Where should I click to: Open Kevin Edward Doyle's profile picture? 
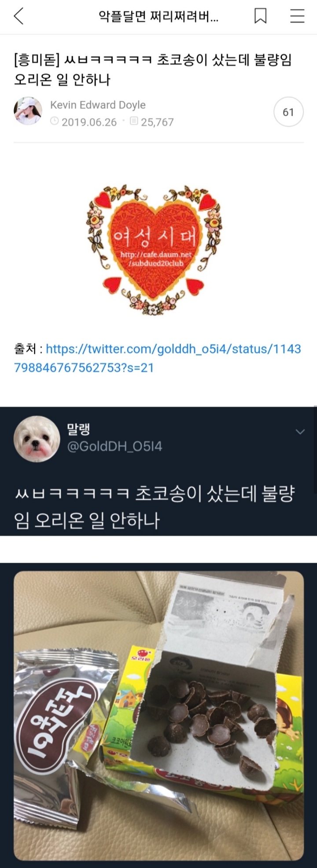click(28, 111)
